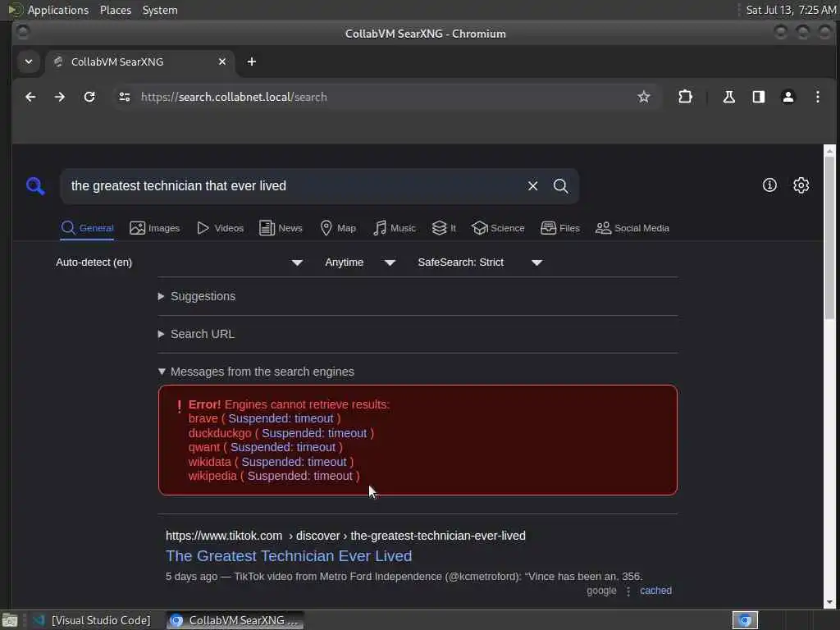840x630 pixels.
Task: Click the scrollbar down arrow
Action: 829,602
